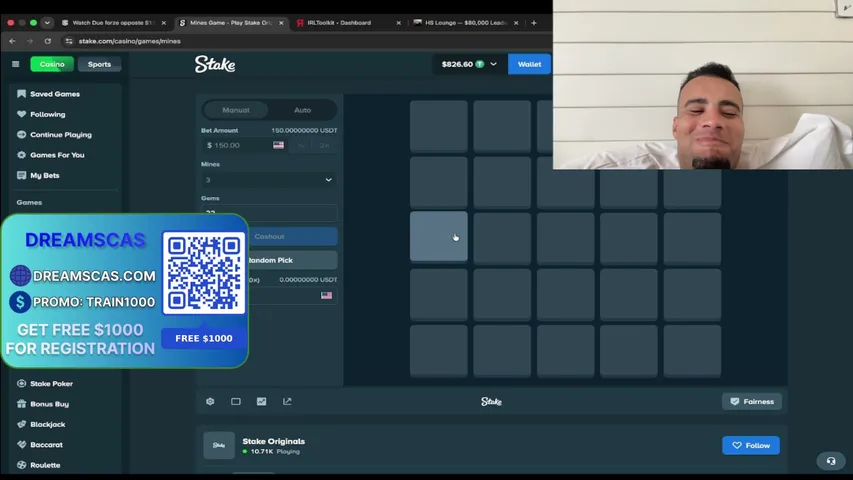Open Bonus Buy in sidebar
This screenshot has width=853, height=480.
[x=49, y=404]
